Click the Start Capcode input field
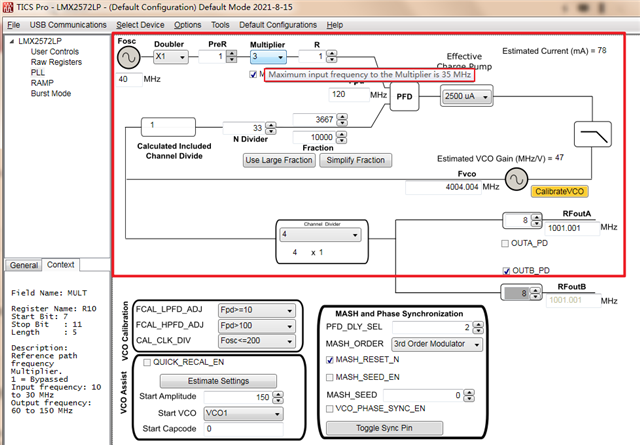The width and height of the screenshot is (640, 445). pyautogui.click(x=243, y=429)
